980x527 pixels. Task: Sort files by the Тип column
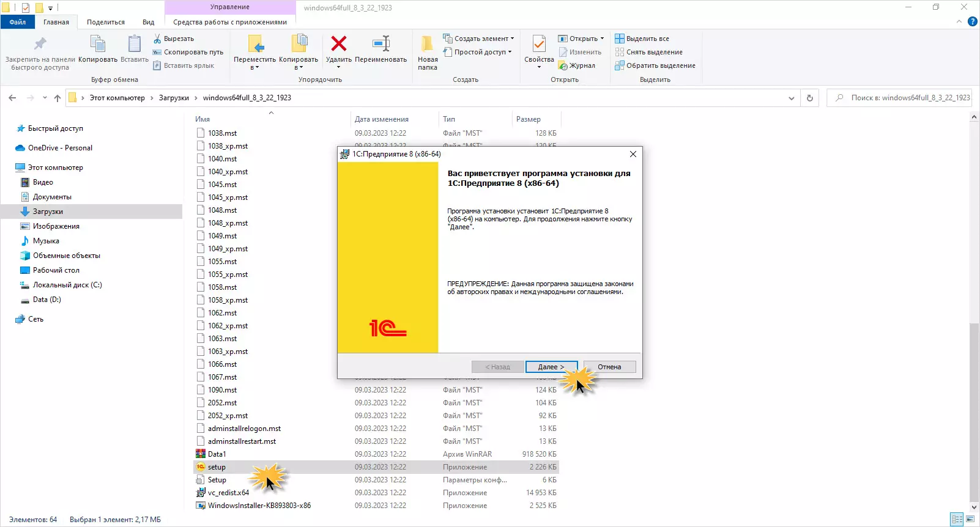tap(475, 119)
